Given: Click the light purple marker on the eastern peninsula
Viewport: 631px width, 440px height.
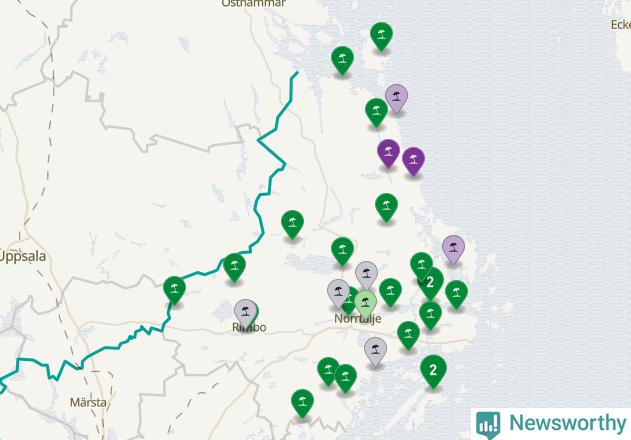Looking at the screenshot, I should [454, 249].
